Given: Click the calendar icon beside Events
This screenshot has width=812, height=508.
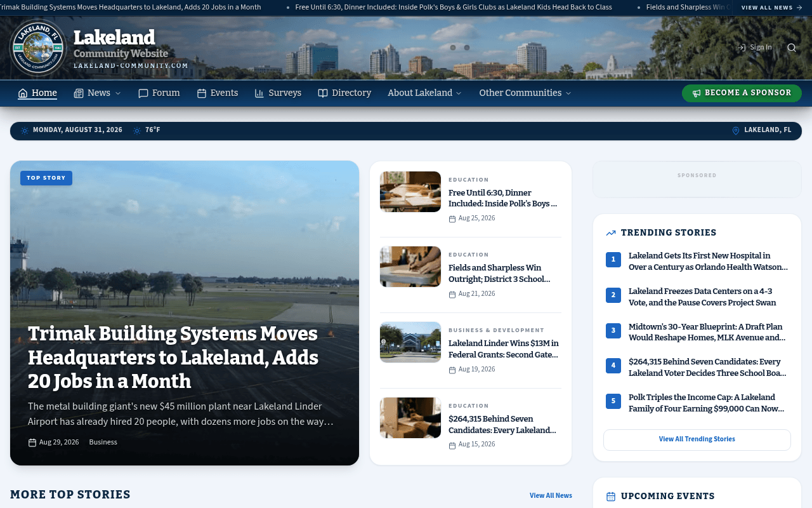Looking at the screenshot, I should pyautogui.click(x=202, y=93).
